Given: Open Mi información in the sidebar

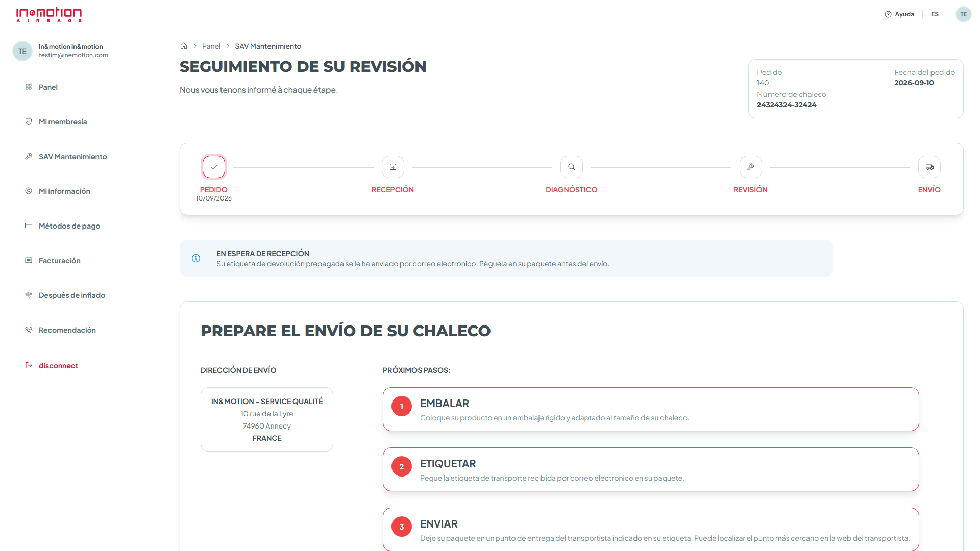Looking at the screenshot, I should 64,191.
